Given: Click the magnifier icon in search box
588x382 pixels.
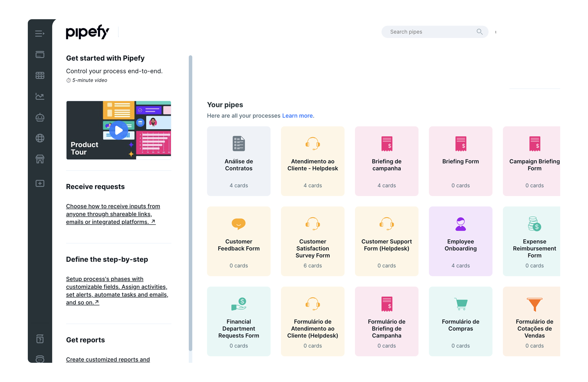Looking at the screenshot, I should tap(479, 31).
